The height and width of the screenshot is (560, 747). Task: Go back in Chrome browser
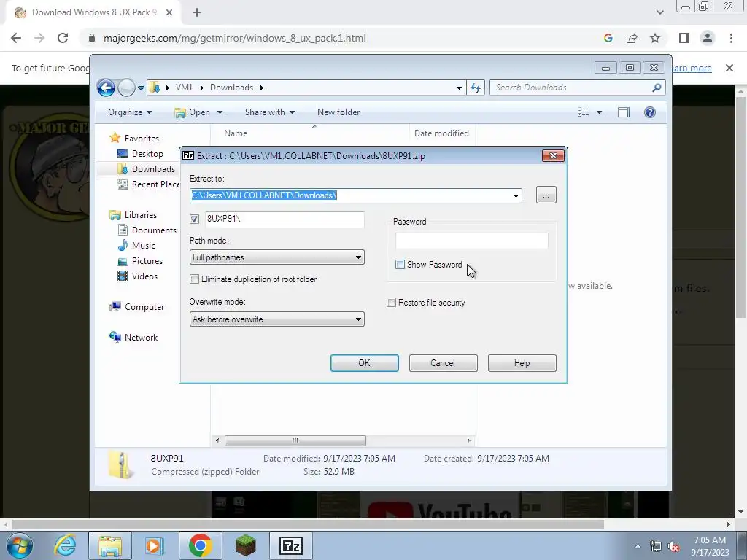pos(16,38)
